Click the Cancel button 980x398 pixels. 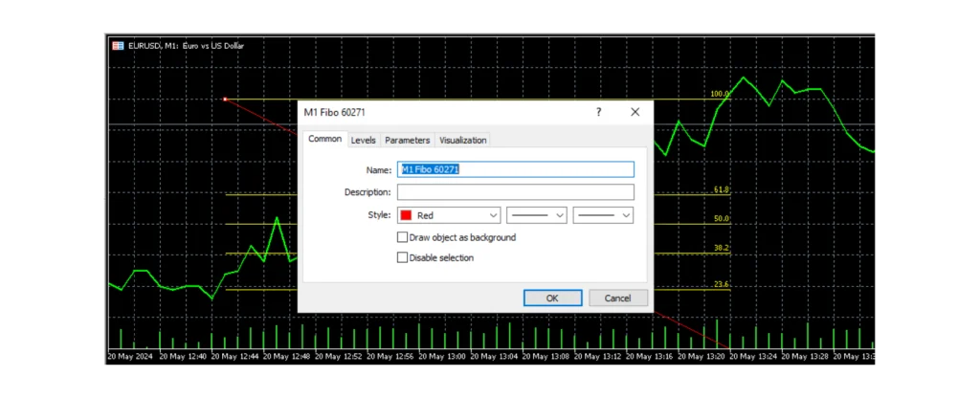(x=617, y=298)
